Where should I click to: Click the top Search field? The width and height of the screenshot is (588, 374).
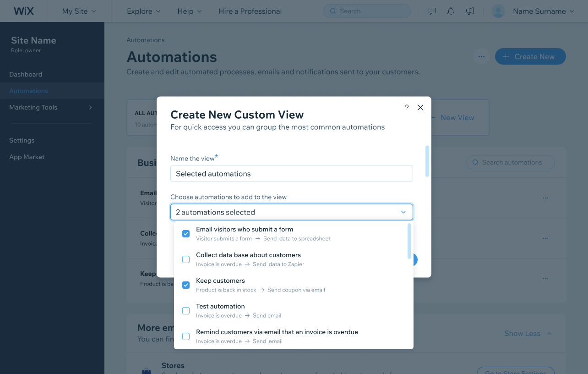coord(367,11)
